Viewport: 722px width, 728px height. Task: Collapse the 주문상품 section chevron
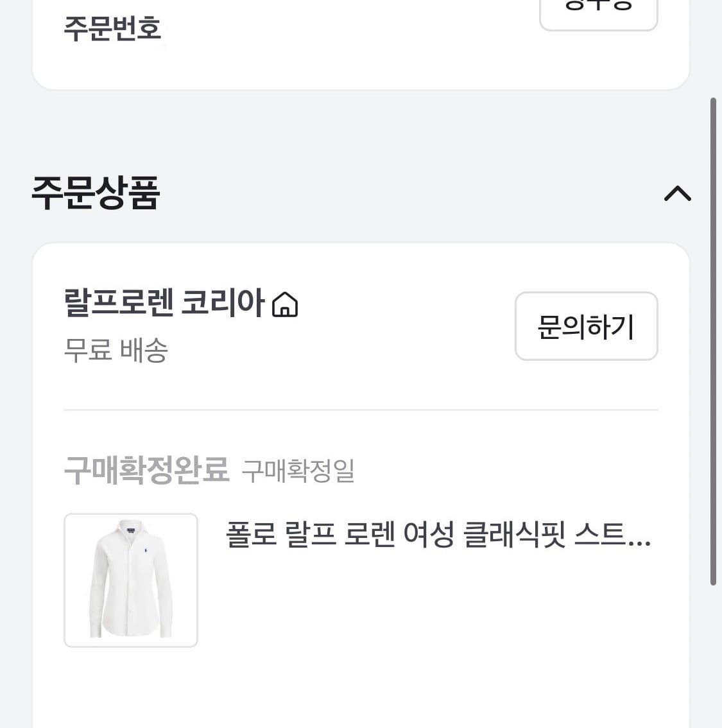click(677, 193)
